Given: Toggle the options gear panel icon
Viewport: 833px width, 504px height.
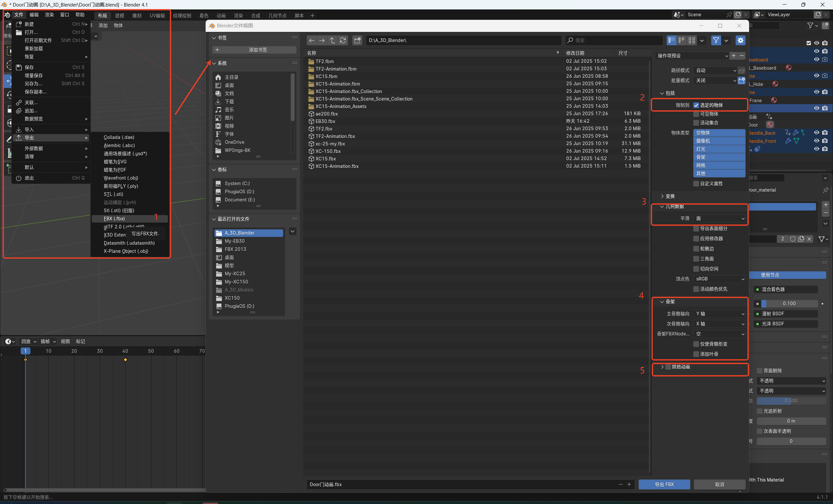Looking at the screenshot, I should coord(740,40).
